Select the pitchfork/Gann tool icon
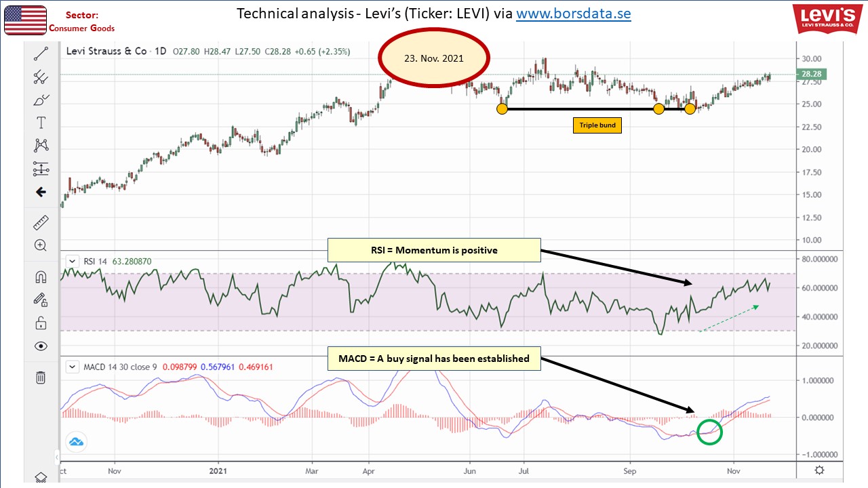 pos(41,77)
